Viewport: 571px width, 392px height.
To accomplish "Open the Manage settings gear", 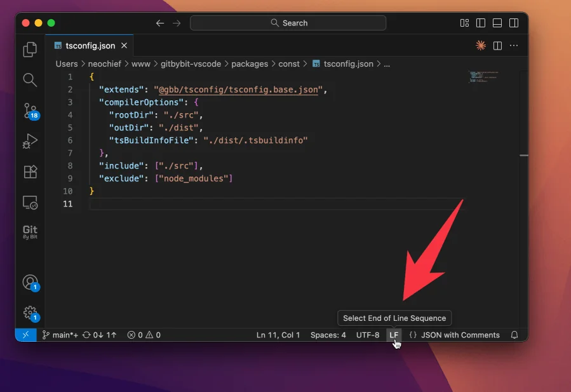I will [30, 313].
